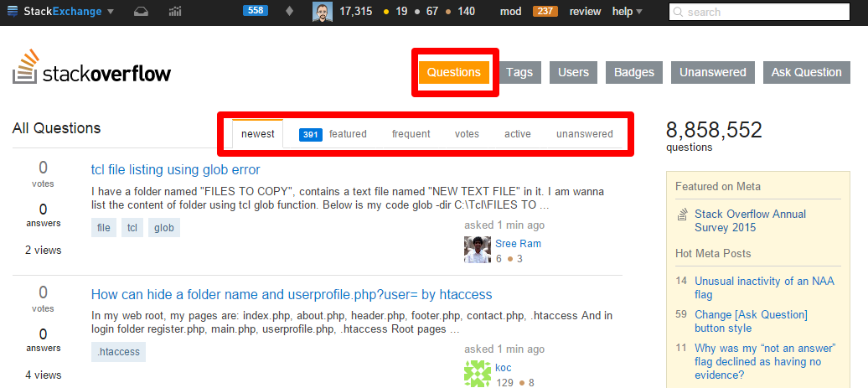Focus the search input field
868x388 pixels.
point(759,12)
